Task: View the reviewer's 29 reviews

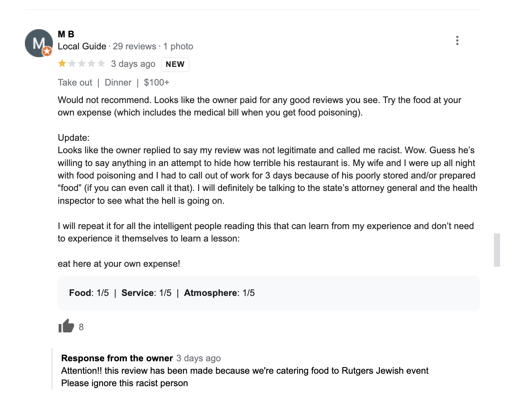Action: [135, 46]
